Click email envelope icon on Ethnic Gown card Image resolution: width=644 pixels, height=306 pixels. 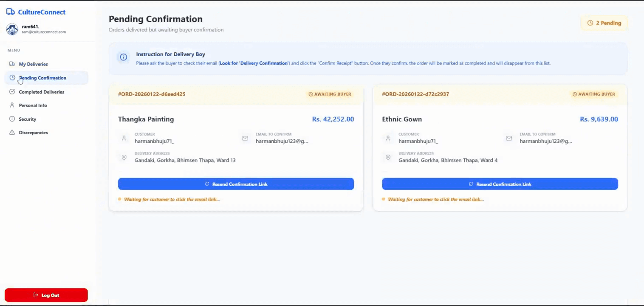509,138
